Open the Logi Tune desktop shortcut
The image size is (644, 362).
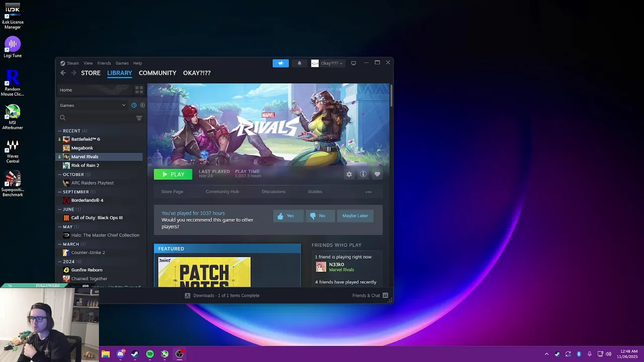[x=13, y=47]
